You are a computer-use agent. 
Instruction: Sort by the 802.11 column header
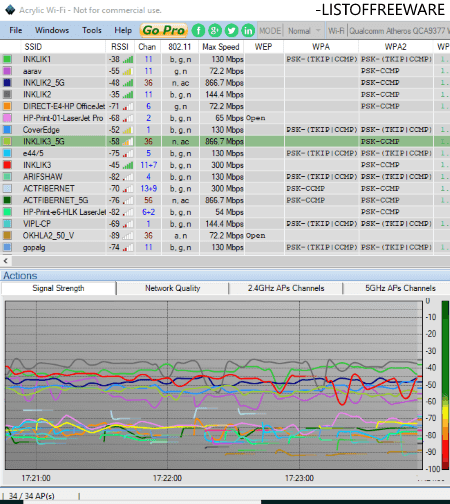click(x=180, y=47)
